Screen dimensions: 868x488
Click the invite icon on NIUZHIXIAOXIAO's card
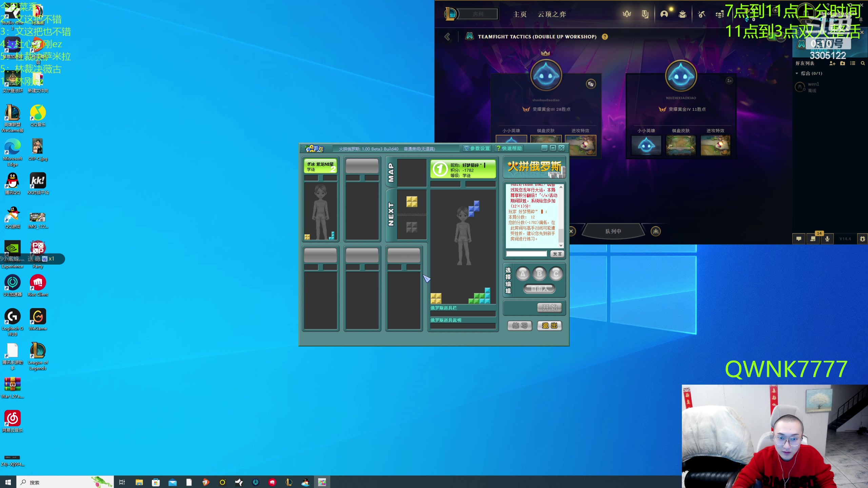point(729,80)
